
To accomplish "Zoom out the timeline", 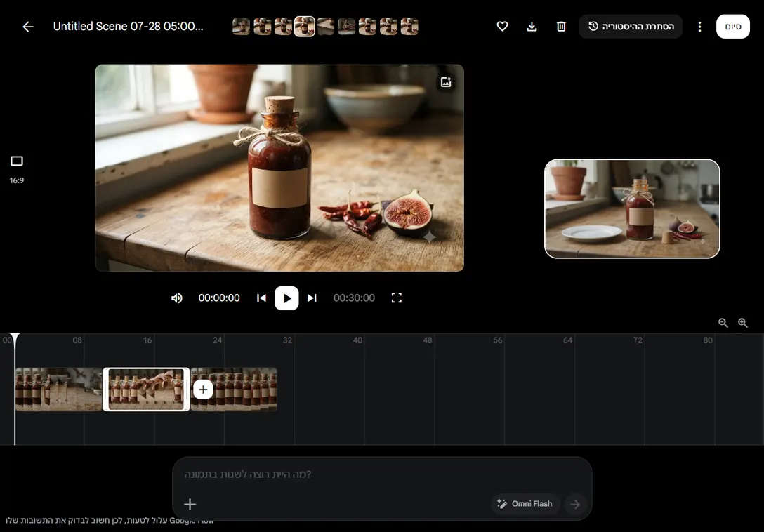I will (x=723, y=323).
